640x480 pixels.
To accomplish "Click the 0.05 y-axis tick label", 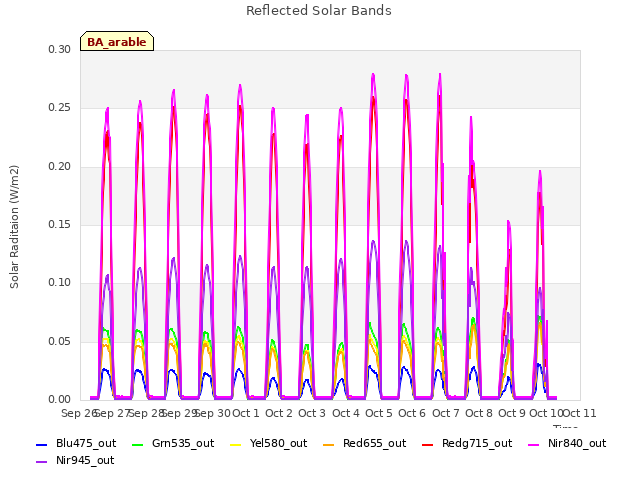I will (60, 341).
